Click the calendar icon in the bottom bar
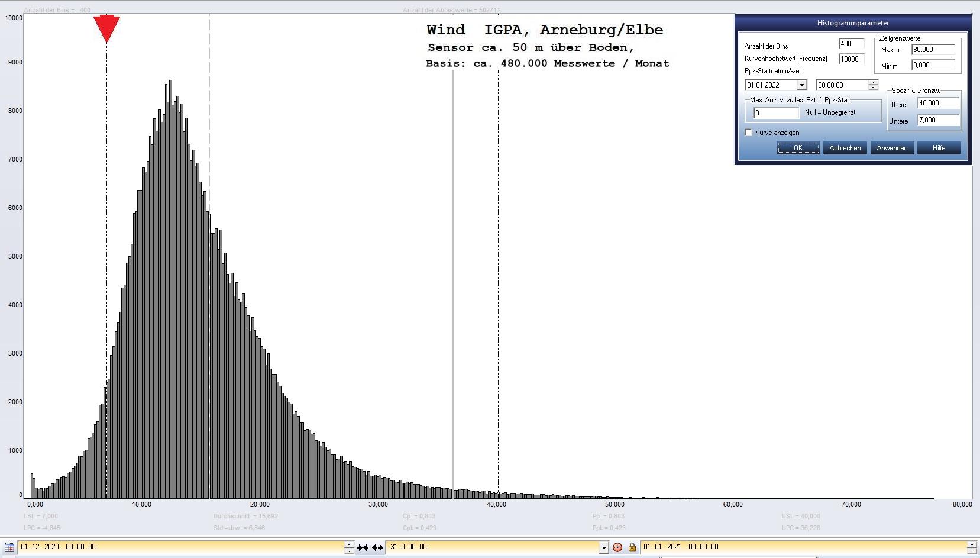Screen dimensions: 980x558 [9, 547]
